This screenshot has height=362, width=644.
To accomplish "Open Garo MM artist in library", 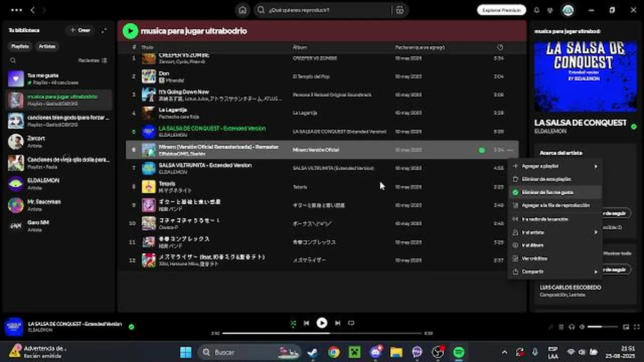I will pos(59,226).
